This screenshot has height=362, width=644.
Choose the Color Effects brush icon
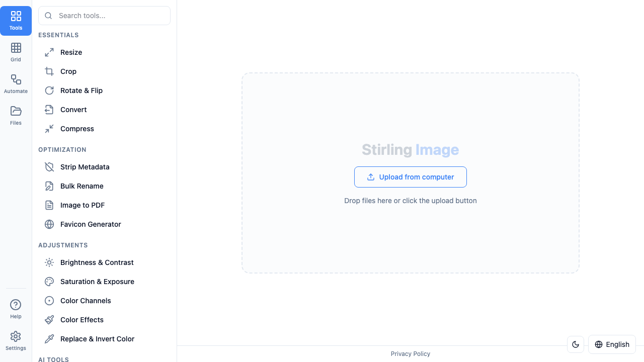(49, 320)
